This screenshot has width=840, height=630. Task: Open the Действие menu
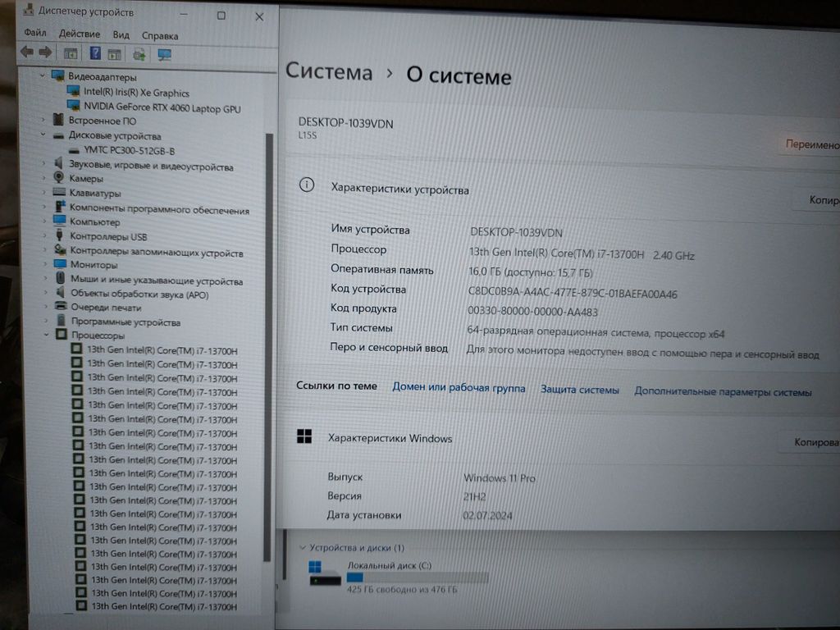[80, 34]
